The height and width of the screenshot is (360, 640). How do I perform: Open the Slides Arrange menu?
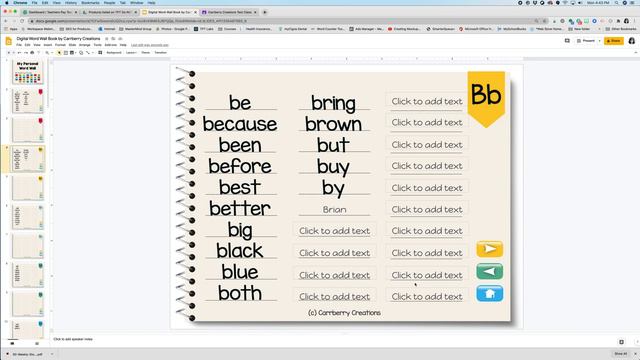[x=84, y=45]
